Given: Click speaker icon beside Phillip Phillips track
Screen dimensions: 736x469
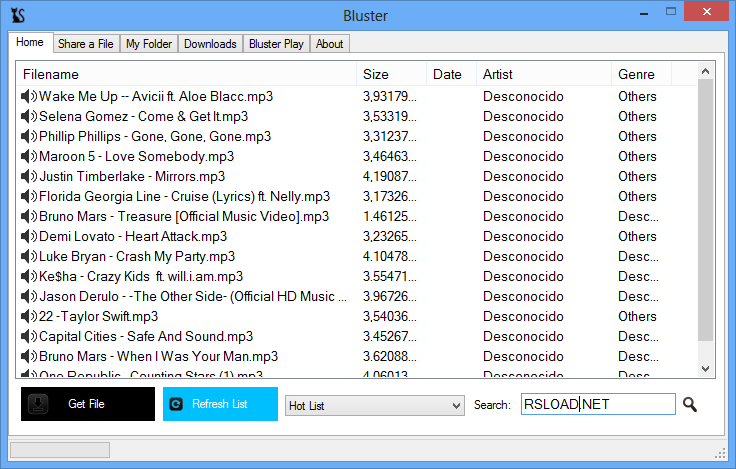Looking at the screenshot, I should 29,136.
